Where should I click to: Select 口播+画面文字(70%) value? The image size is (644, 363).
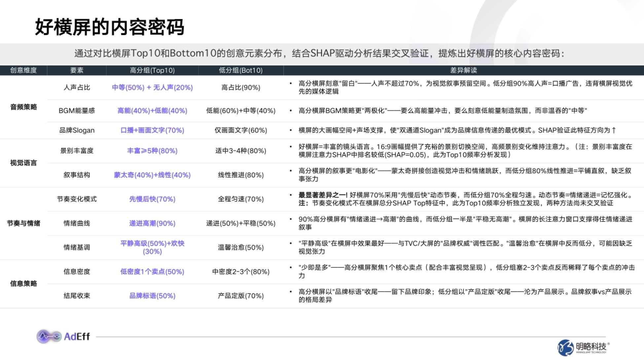pos(152,130)
